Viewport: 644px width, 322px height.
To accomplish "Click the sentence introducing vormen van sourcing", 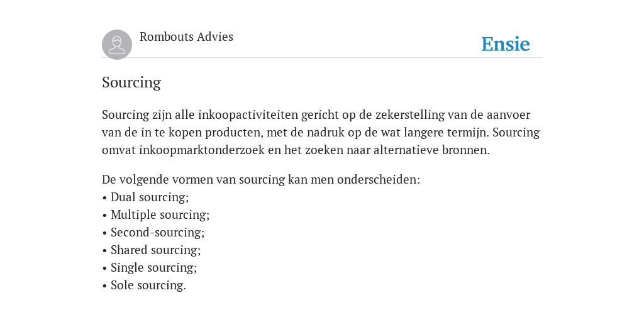I will (x=261, y=179).
